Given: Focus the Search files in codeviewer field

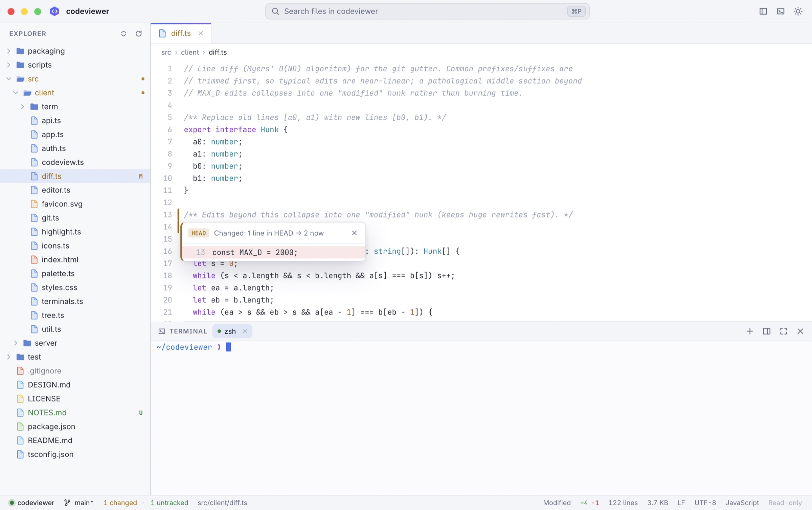Looking at the screenshot, I should [427, 11].
